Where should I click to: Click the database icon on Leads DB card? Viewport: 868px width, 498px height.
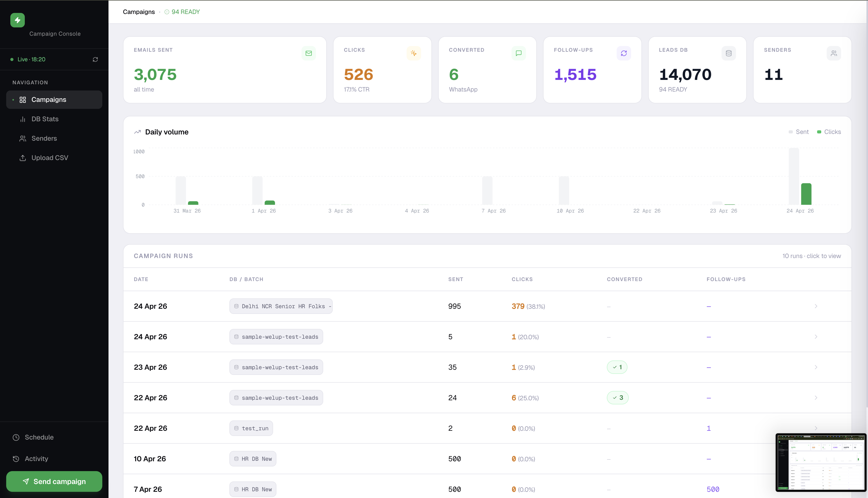tap(729, 53)
